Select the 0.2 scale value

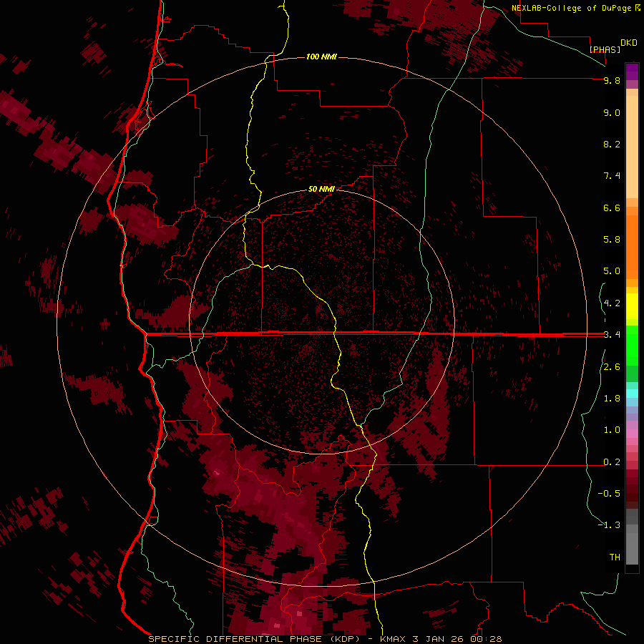(x=612, y=462)
